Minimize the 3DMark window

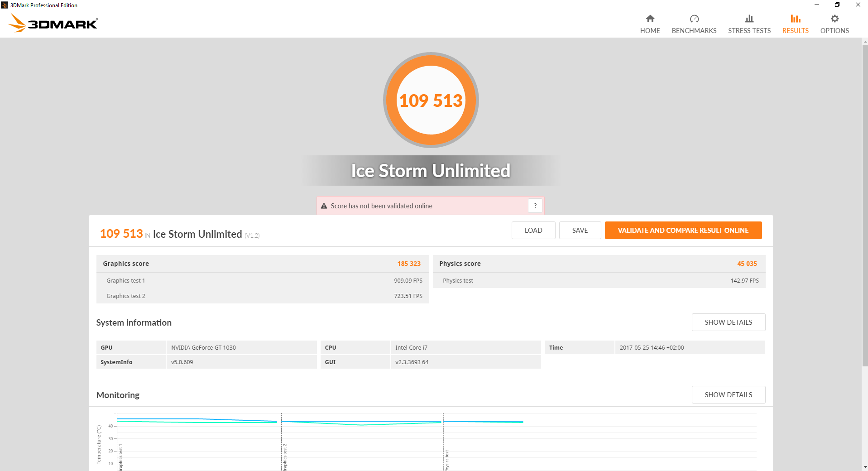click(x=817, y=5)
